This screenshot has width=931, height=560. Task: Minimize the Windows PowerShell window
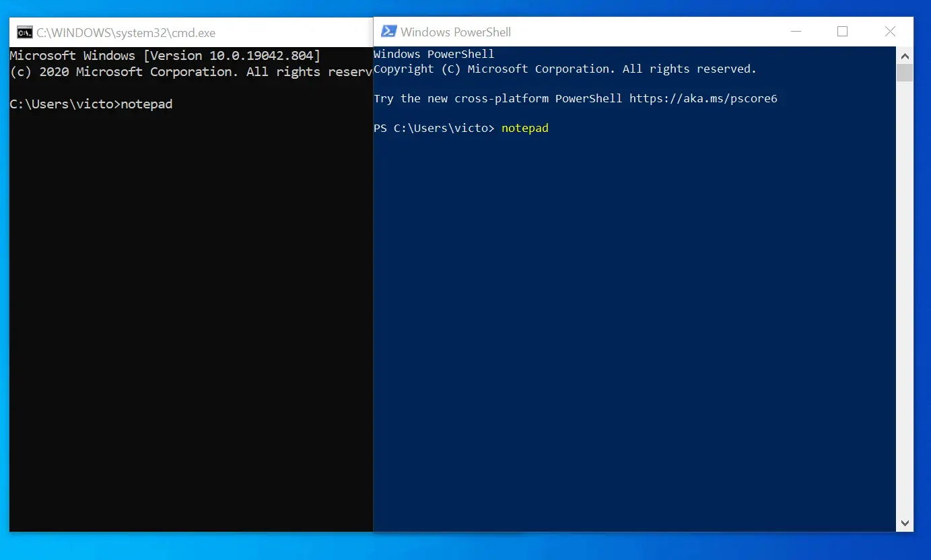point(796,32)
